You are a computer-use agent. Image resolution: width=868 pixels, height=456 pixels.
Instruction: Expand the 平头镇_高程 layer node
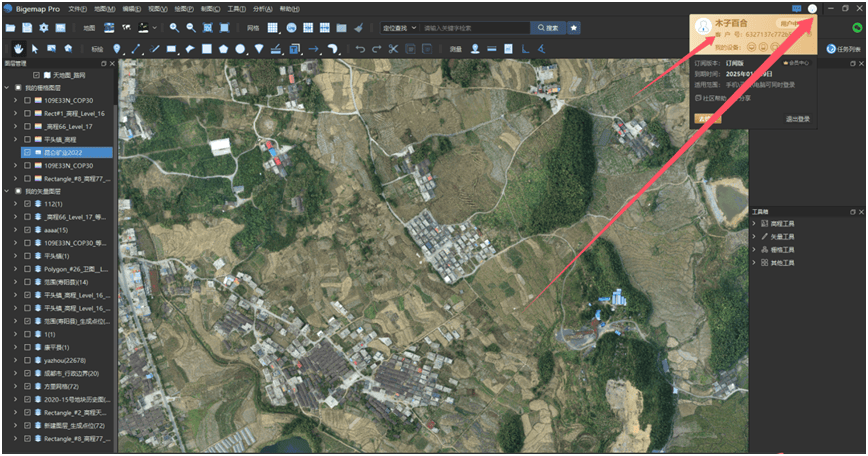pyautogui.click(x=16, y=139)
